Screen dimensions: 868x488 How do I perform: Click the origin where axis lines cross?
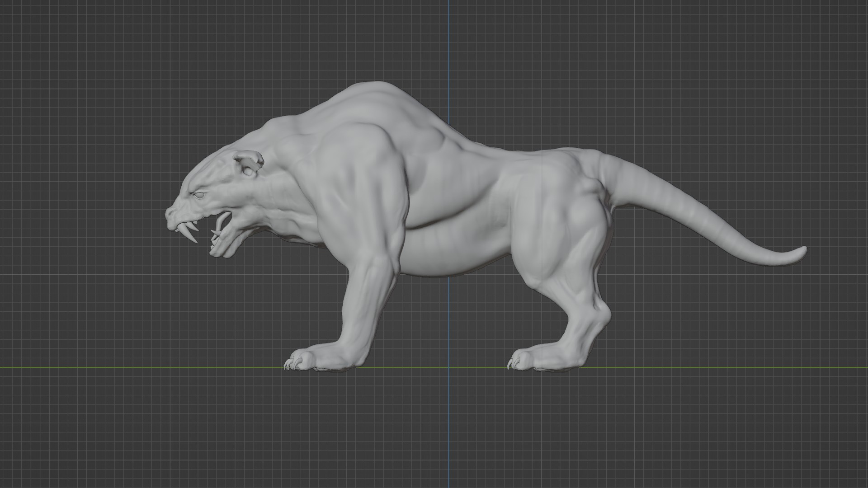click(x=449, y=367)
